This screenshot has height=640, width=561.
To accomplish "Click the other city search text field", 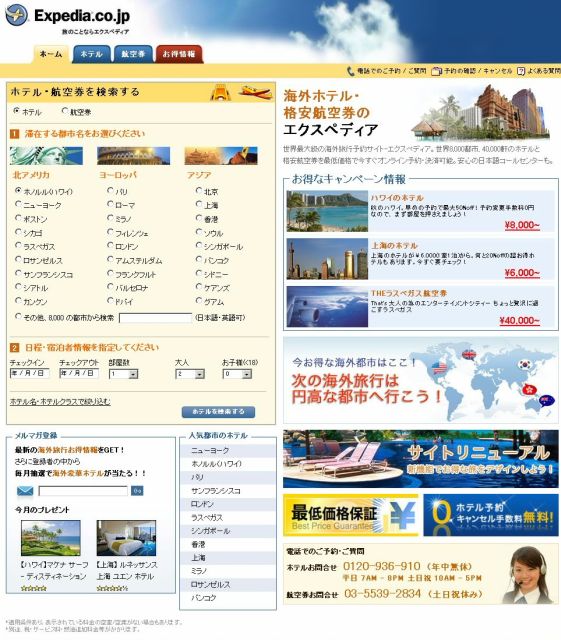I will point(155,318).
